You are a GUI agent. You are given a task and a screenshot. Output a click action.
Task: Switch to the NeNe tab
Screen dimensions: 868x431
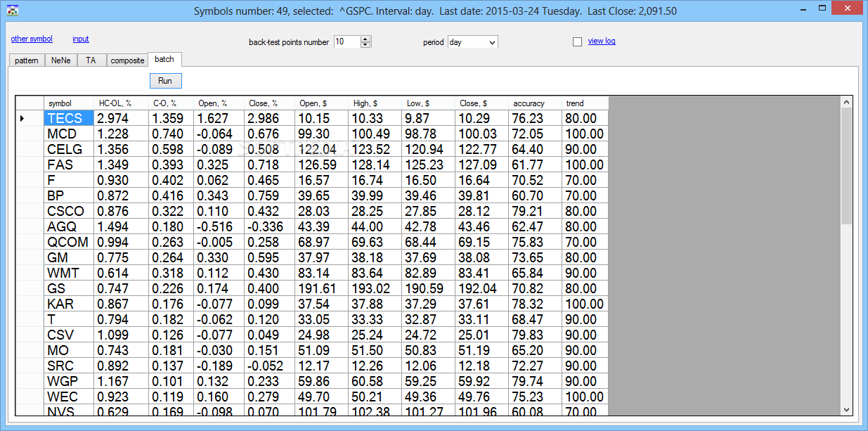[x=61, y=60]
